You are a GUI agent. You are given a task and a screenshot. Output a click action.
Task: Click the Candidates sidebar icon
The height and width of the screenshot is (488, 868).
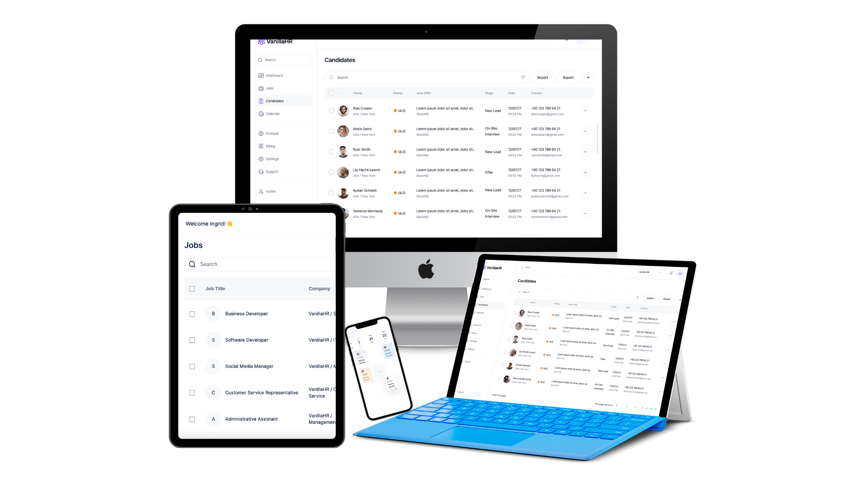(x=260, y=101)
